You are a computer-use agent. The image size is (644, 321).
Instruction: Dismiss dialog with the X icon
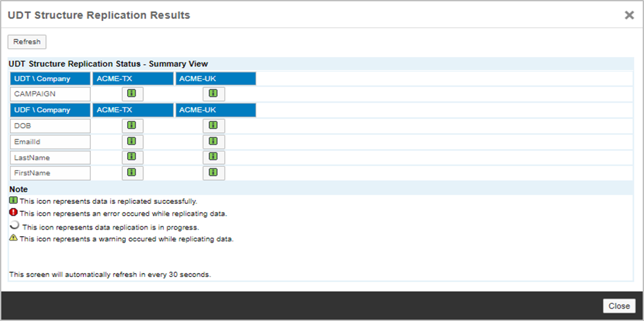tap(629, 15)
